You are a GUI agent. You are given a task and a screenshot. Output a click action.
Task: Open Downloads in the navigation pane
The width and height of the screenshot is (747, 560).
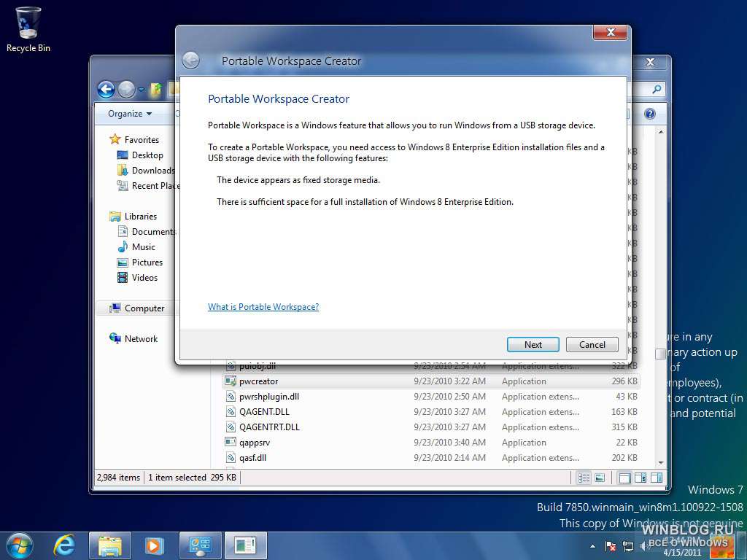click(x=153, y=170)
